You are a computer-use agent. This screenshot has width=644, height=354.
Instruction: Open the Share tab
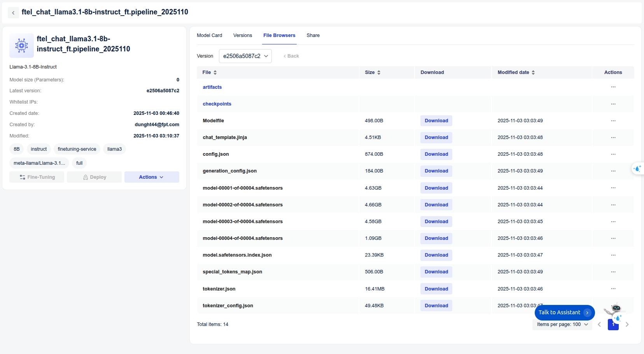313,35
